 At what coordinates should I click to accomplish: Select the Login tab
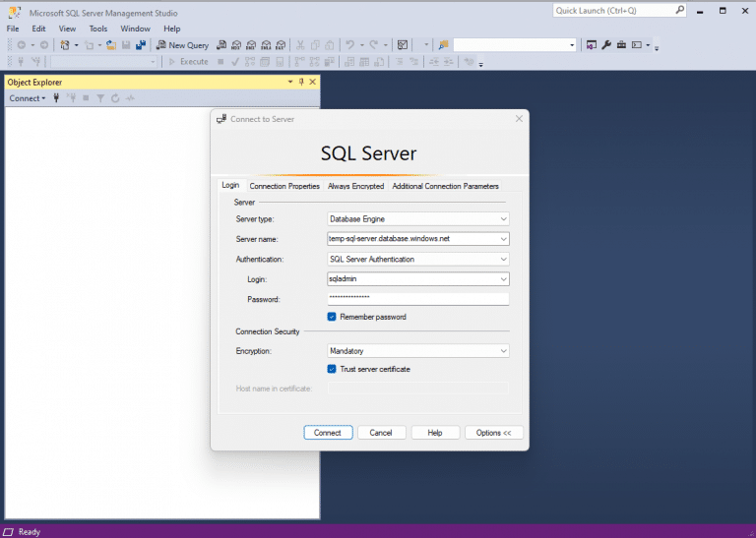(x=230, y=186)
